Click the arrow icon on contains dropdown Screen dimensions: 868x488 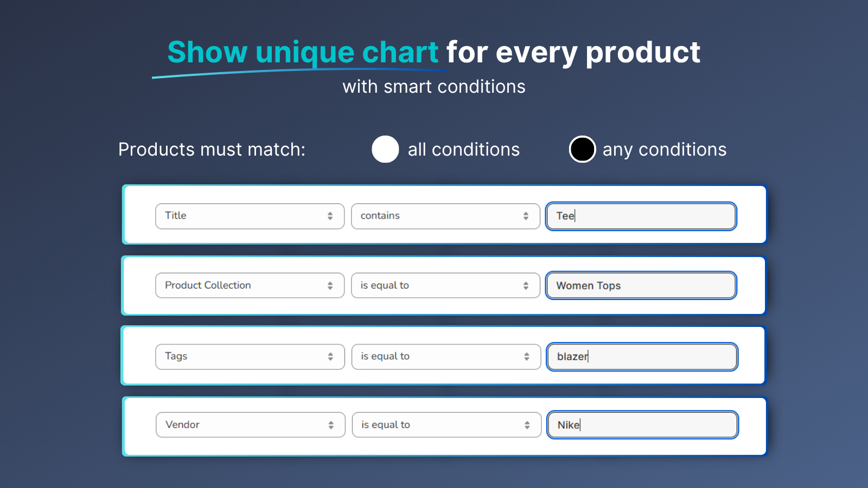point(526,216)
